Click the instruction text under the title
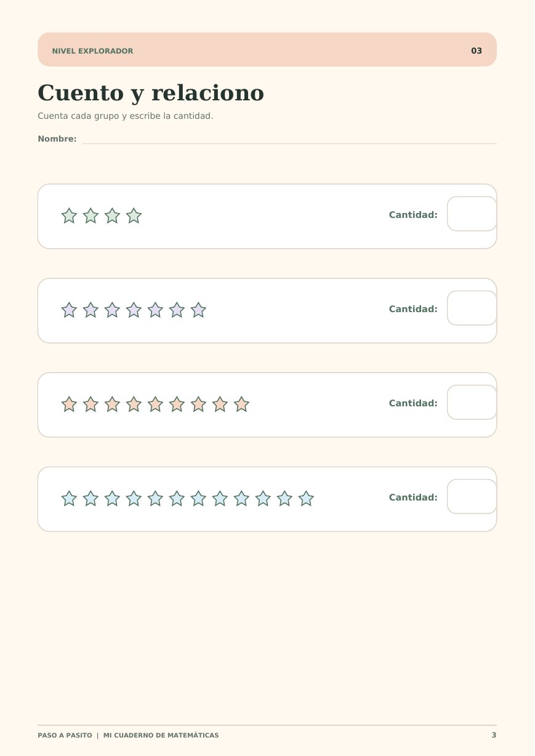The width and height of the screenshot is (535, 756). [126, 116]
